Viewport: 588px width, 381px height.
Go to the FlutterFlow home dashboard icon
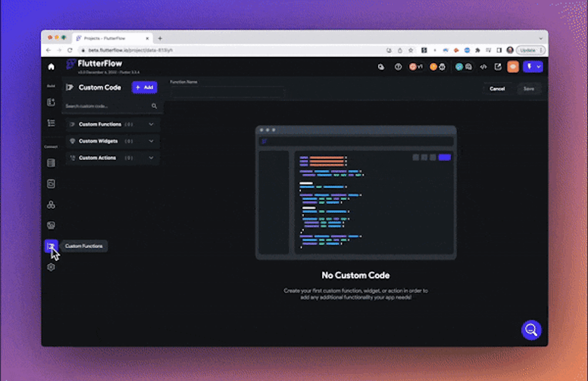(51, 67)
